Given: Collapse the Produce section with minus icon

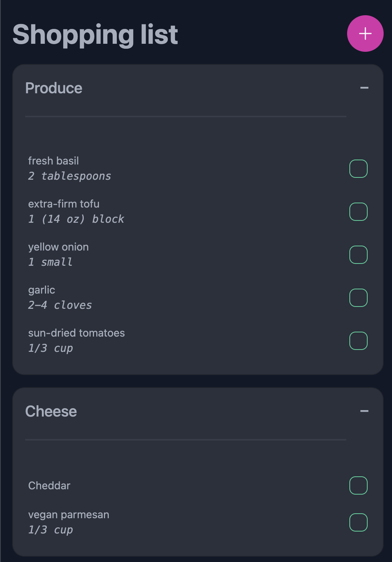Looking at the screenshot, I should [364, 88].
